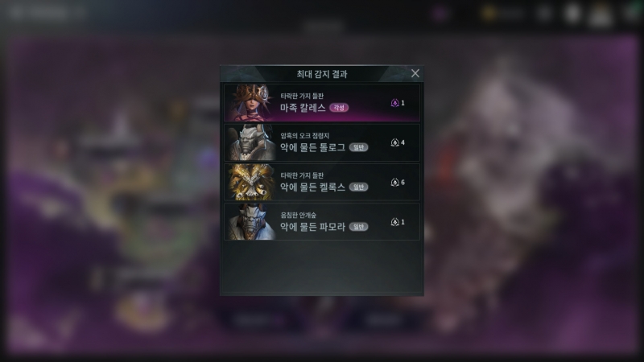Viewport: 644px width, 362px height.
Task: Select the detection icon showing 4 for 톨로그
Action: coord(394,142)
